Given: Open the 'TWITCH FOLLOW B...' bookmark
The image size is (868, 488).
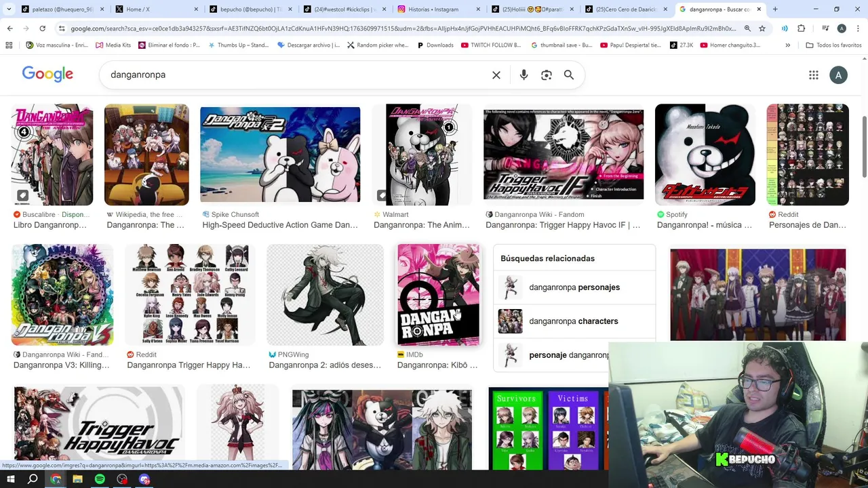Looking at the screenshot, I should pos(491,45).
